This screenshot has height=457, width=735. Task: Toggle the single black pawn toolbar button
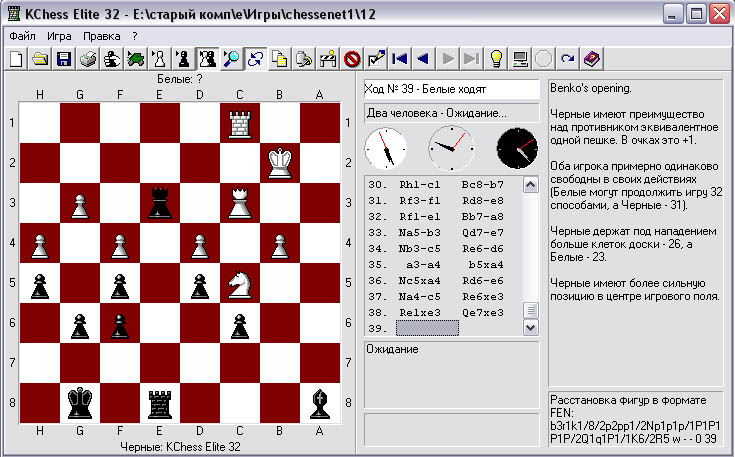[x=183, y=59]
